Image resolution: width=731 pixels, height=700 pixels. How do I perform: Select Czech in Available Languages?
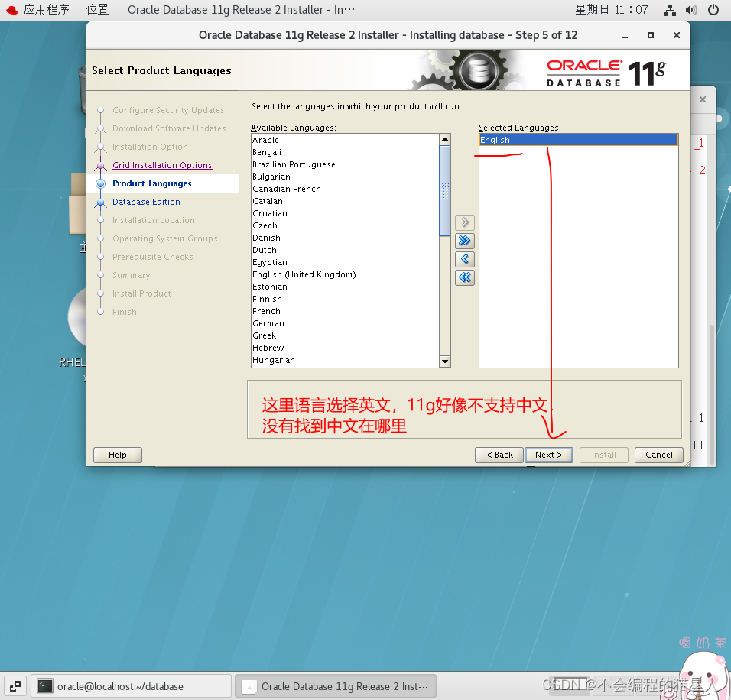(x=345, y=225)
